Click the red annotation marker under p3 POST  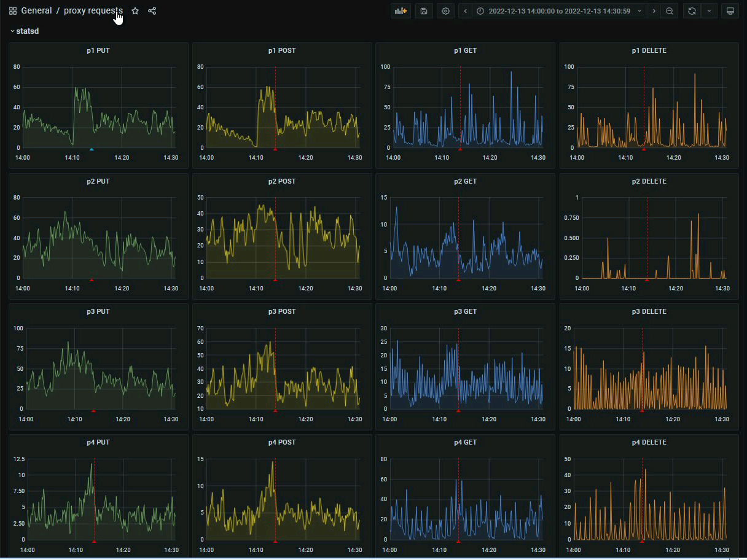[275, 410]
